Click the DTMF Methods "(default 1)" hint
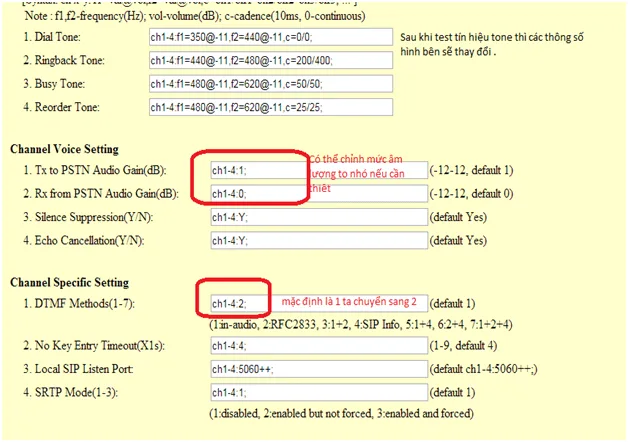The height and width of the screenshot is (442, 628). click(x=453, y=304)
